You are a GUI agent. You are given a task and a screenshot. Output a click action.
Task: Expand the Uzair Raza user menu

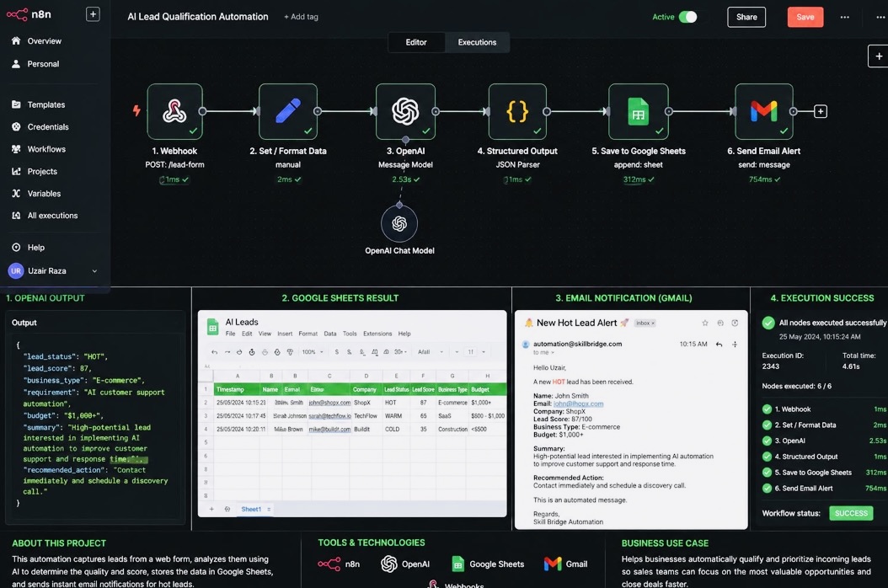94,270
